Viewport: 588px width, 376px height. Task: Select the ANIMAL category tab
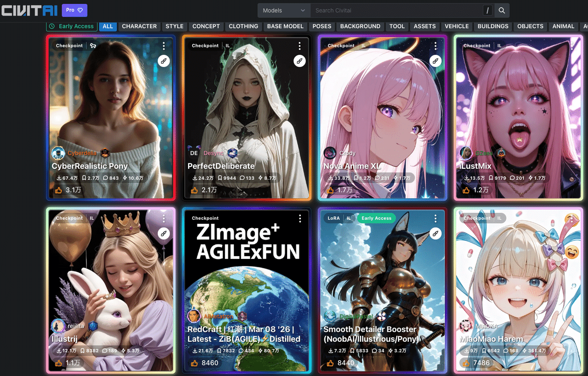[563, 26]
